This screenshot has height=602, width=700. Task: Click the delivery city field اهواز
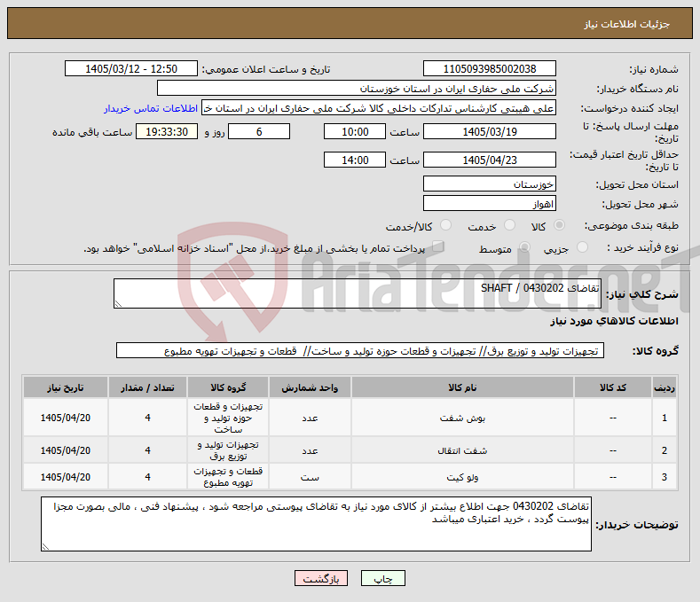tap(489, 204)
